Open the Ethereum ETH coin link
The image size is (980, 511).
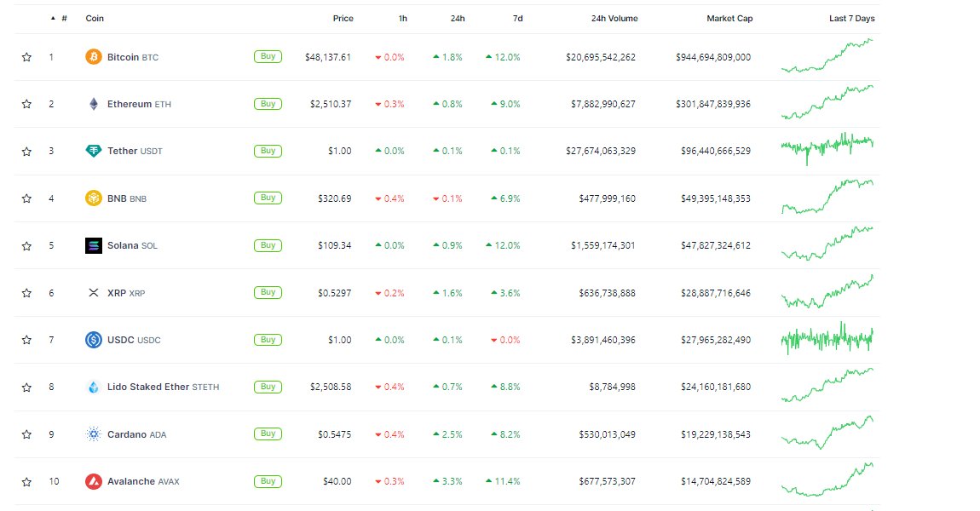(139, 104)
